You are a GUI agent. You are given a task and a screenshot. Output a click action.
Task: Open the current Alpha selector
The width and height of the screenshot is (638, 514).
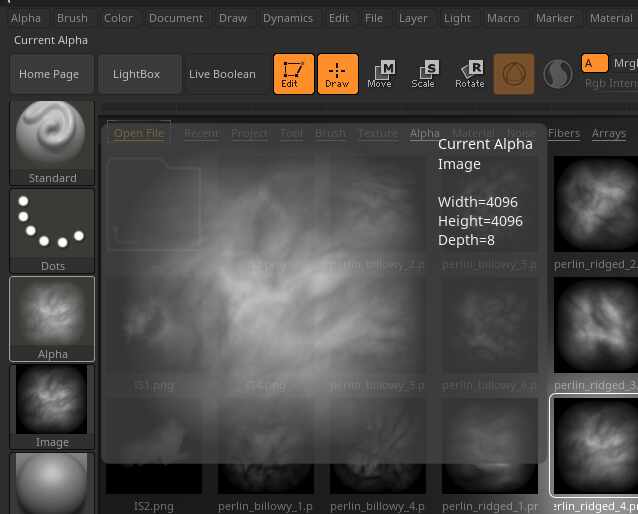(x=52, y=319)
